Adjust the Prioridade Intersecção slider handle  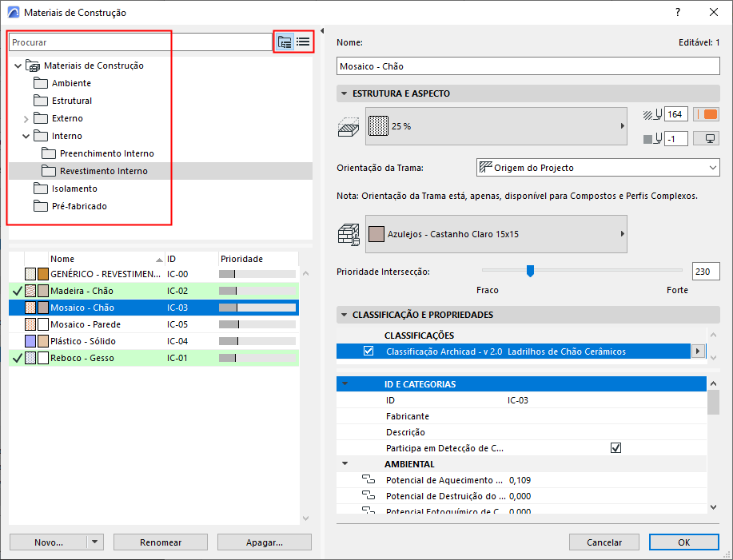click(x=530, y=271)
